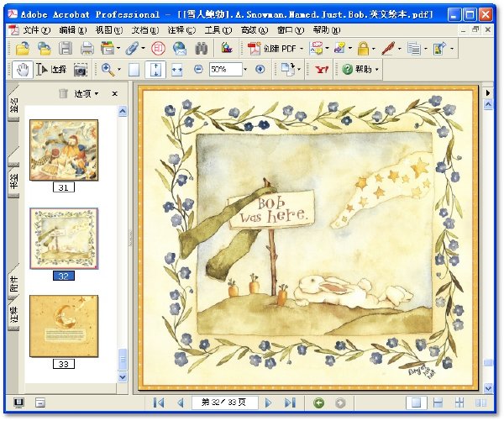Click the green previous view button
The width and height of the screenshot is (504, 421).
[319, 403]
